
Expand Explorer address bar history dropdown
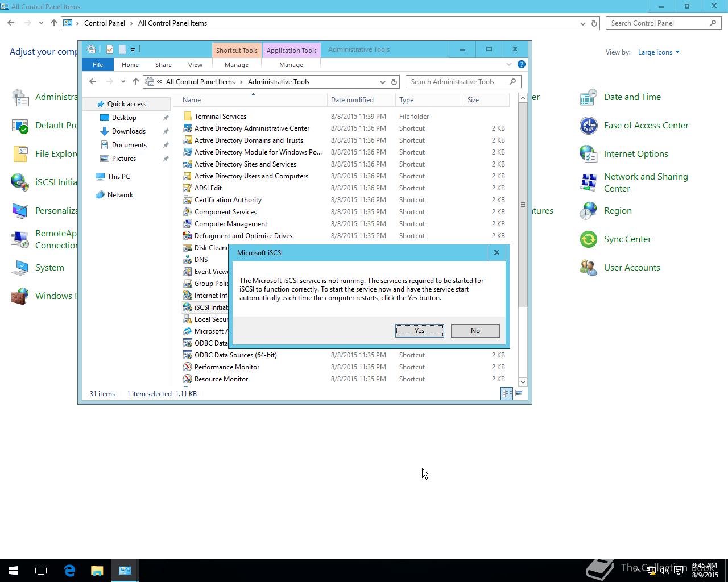(382, 82)
